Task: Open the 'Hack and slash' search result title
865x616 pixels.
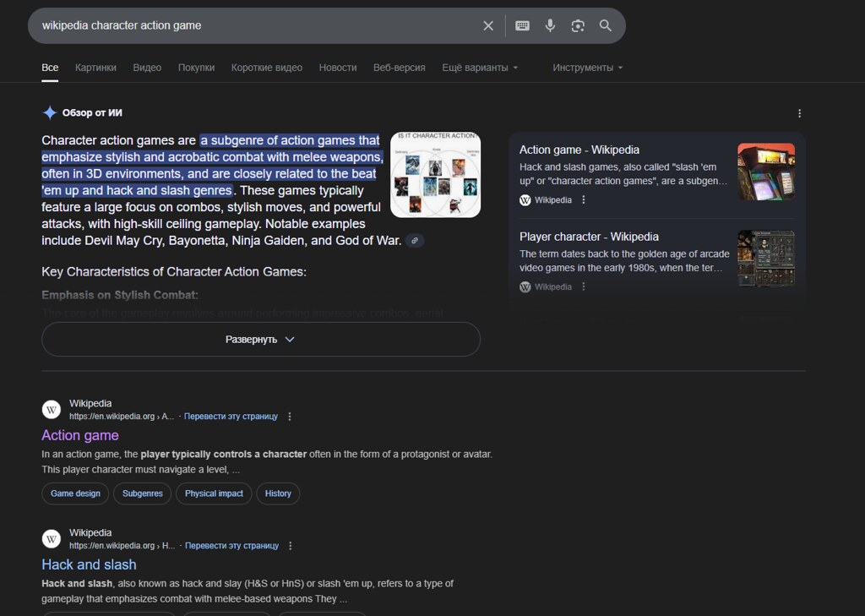Action: (x=89, y=564)
